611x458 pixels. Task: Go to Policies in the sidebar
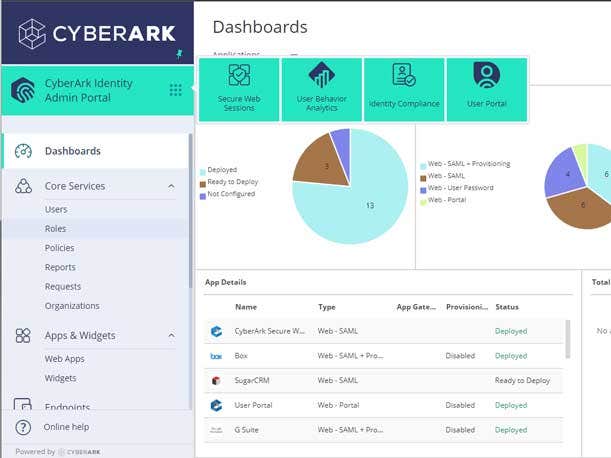tap(59, 248)
